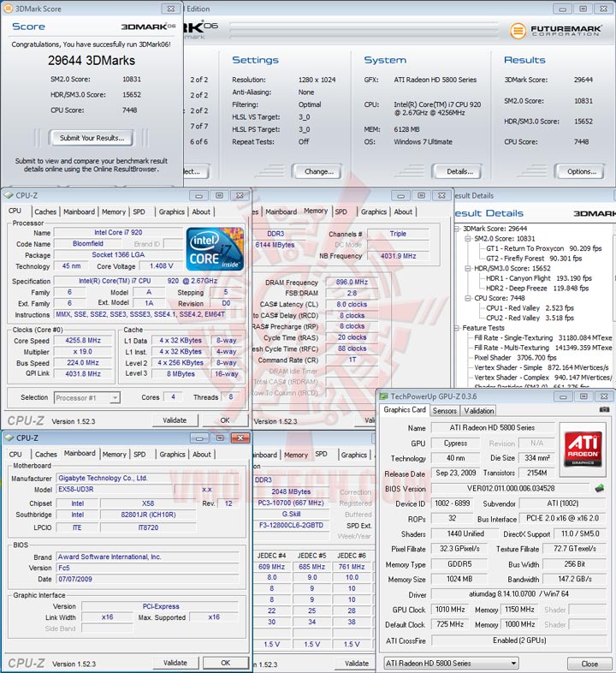Click the title icon of the CPU-Z Mainboard window
The width and height of the screenshot is (616, 673).
click(9, 438)
